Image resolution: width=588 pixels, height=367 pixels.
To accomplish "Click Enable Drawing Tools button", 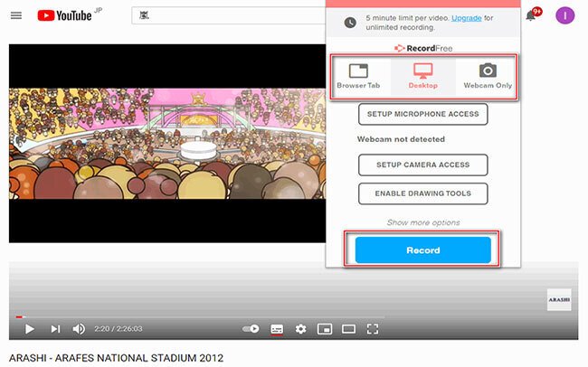I will 423,193.
